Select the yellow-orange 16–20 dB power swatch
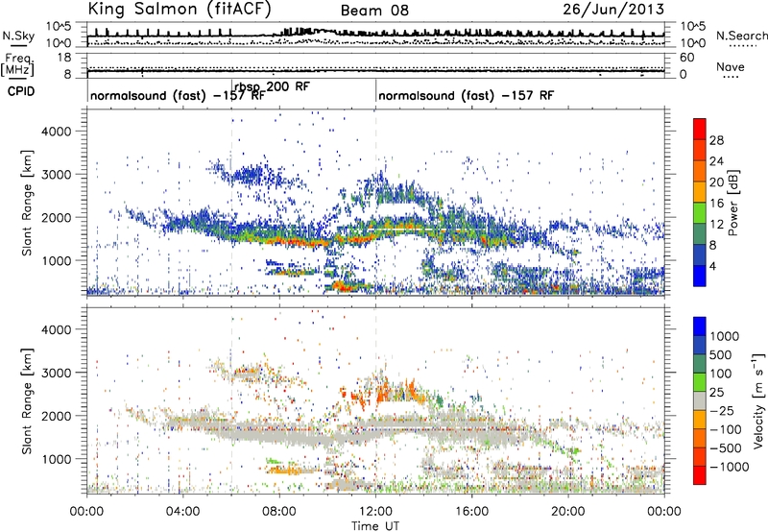768x532 pixels. [x=700, y=192]
